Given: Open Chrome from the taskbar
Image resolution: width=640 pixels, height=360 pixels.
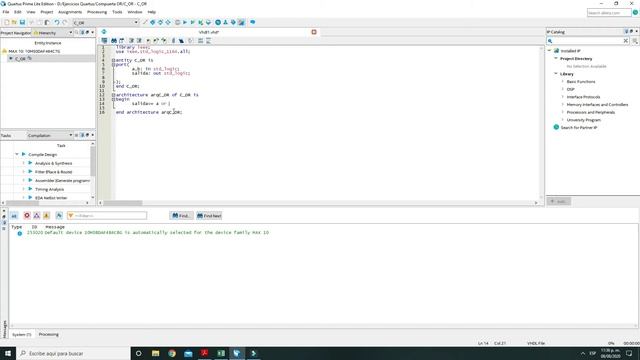Looking at the screenshot, I should coord(172,353).
